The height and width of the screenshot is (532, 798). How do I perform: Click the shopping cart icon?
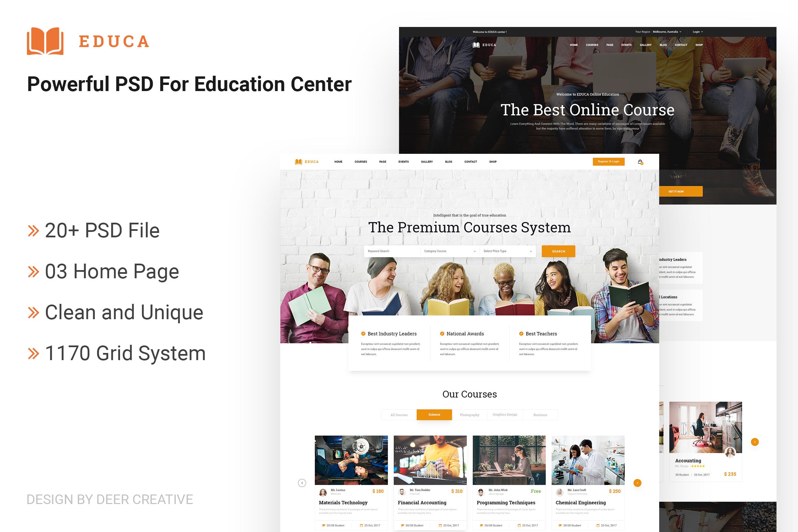pyautogui.click(x=640, y=162)
